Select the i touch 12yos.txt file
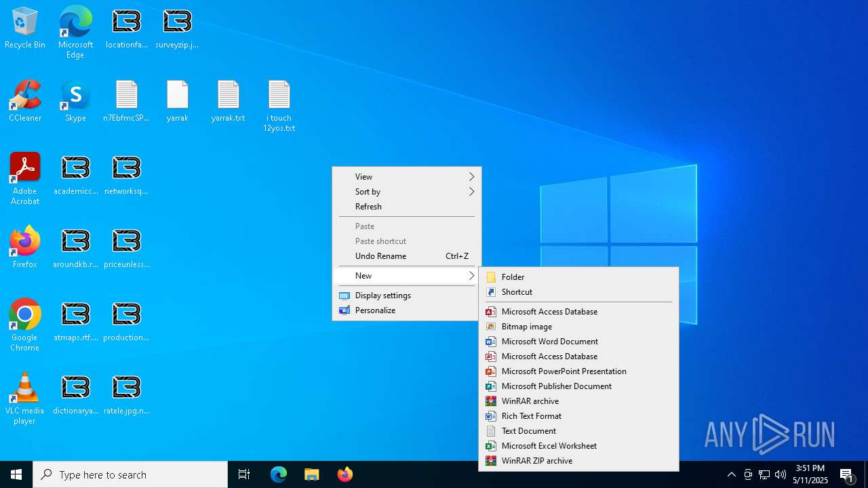This screenshot has width=868, height=488. (x=279, y=106)
